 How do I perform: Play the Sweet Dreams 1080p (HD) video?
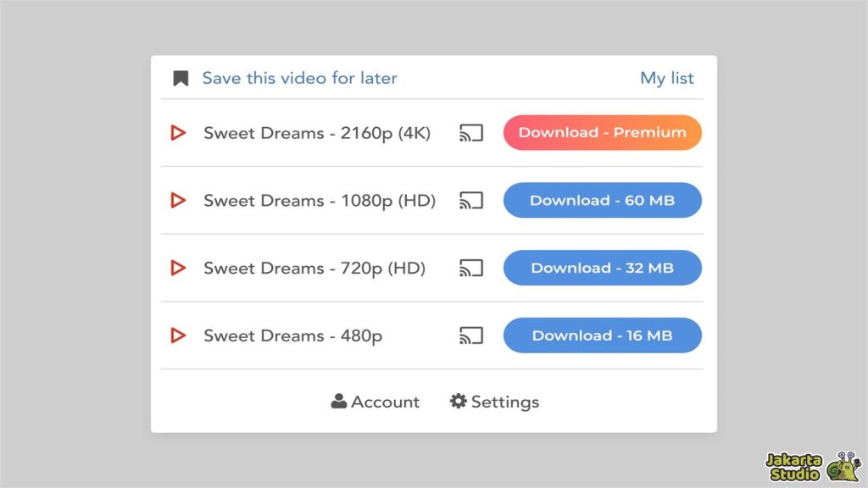click(178, 201)
